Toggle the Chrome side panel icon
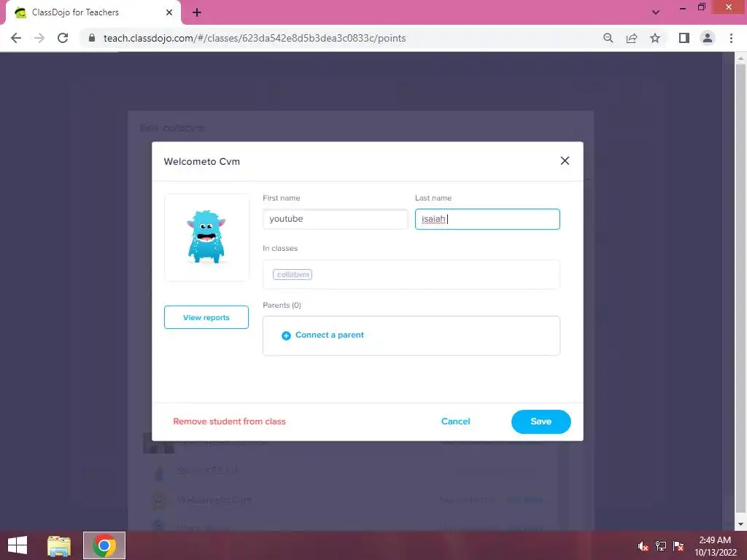 pos(684,38)
